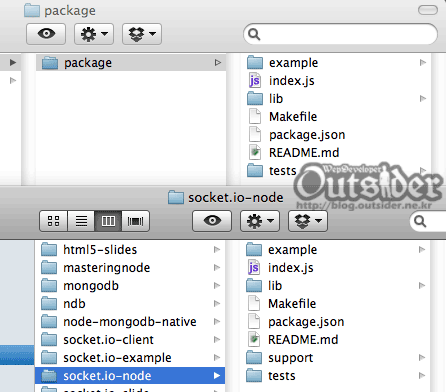Viewport: 446px width, 392px height.
Task: Switch to icon view in socket.io-node window
Action: [x=53, y=221]
